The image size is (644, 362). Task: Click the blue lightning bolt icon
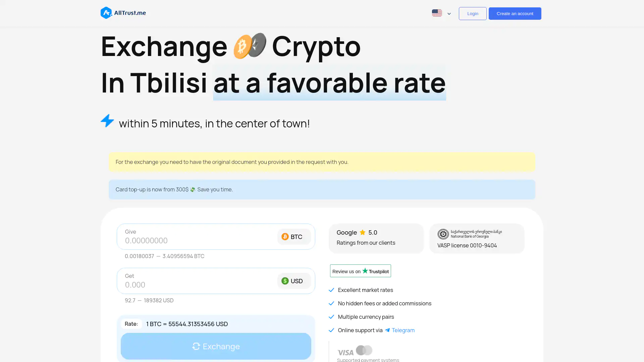point(107,121)
